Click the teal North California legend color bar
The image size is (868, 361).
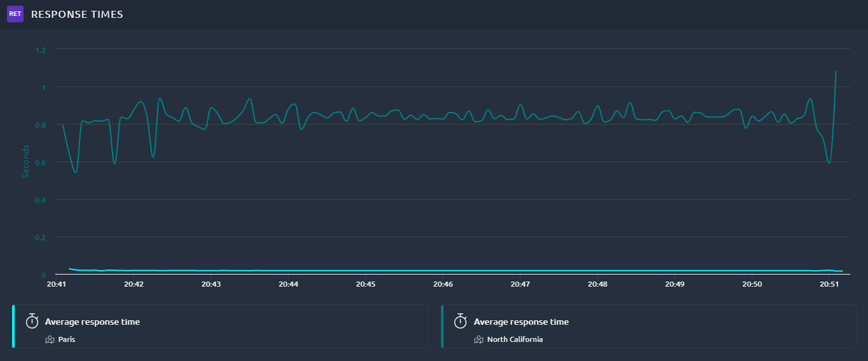(442, 326)
